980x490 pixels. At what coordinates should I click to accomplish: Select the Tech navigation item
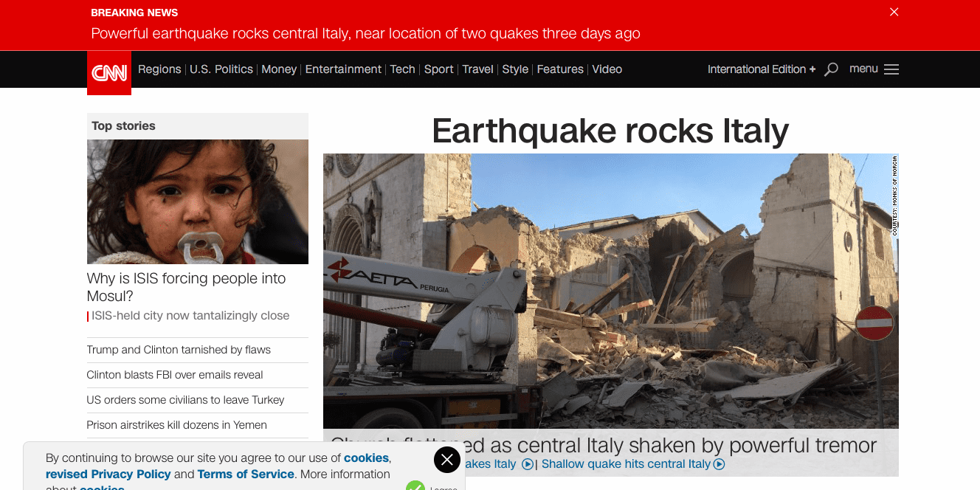click(x=403, y=69)
